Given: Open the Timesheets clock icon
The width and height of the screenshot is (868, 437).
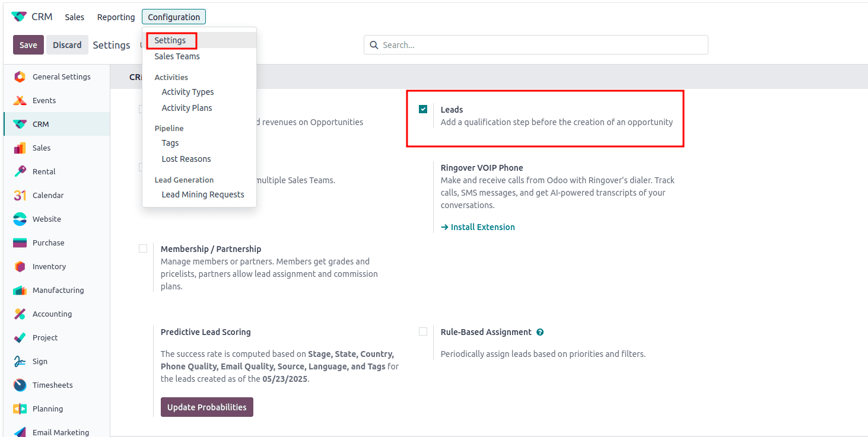Looking at the screenshot, I should pyautogui.click(x=20, y=385).
